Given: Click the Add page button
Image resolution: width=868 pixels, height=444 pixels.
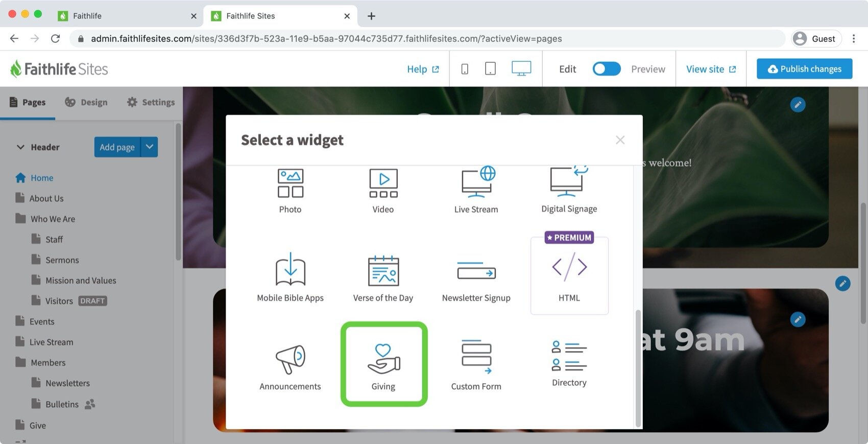Looking at the screenshot, I should coord(117,147).
